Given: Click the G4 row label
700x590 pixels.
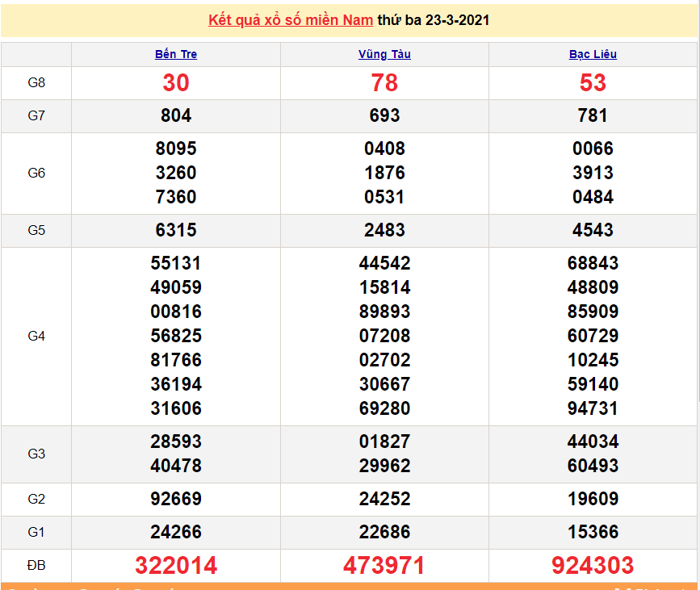Looking at the screenshot, I should point(36,336).
